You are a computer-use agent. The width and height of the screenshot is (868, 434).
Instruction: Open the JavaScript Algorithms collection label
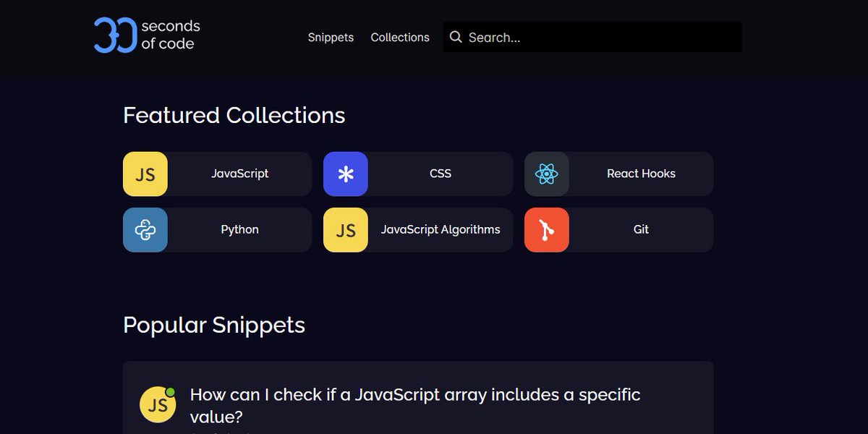(441, 230)
